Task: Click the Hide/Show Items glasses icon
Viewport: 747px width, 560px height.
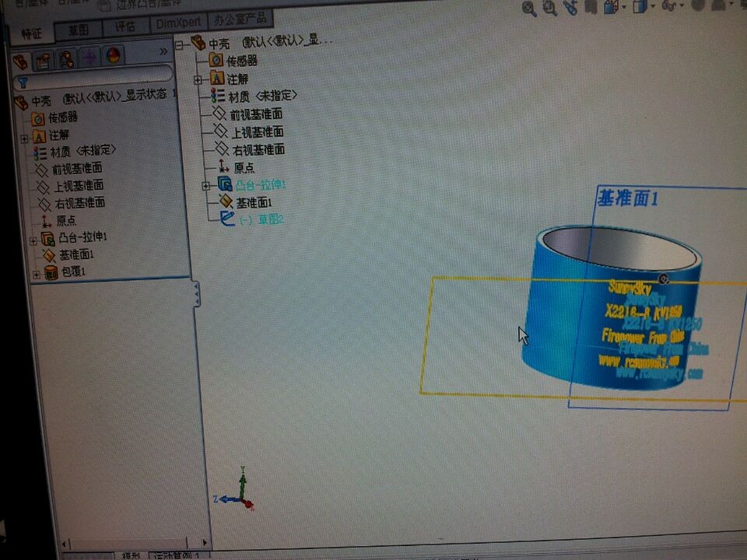Action: (x=669, y=5)
